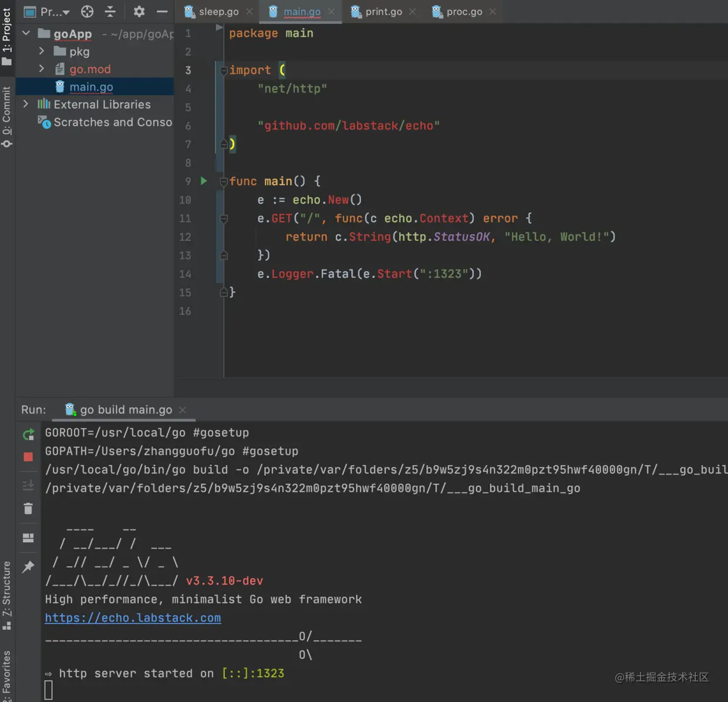Expand the pkg folder

coord(41,51)
